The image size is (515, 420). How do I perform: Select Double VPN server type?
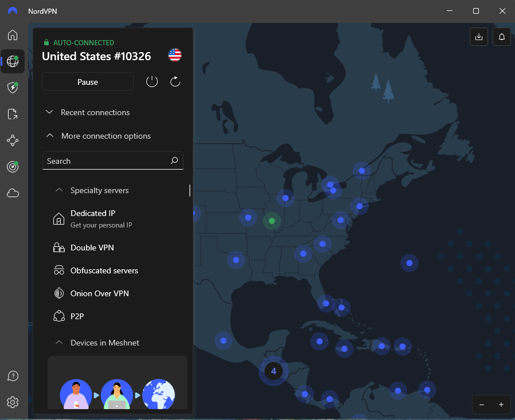92,248
